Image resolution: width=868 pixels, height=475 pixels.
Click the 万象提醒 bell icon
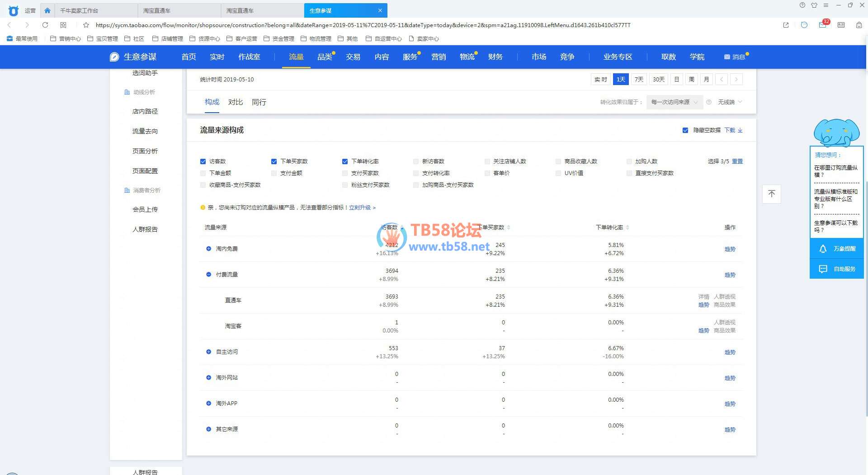point(823,249)
